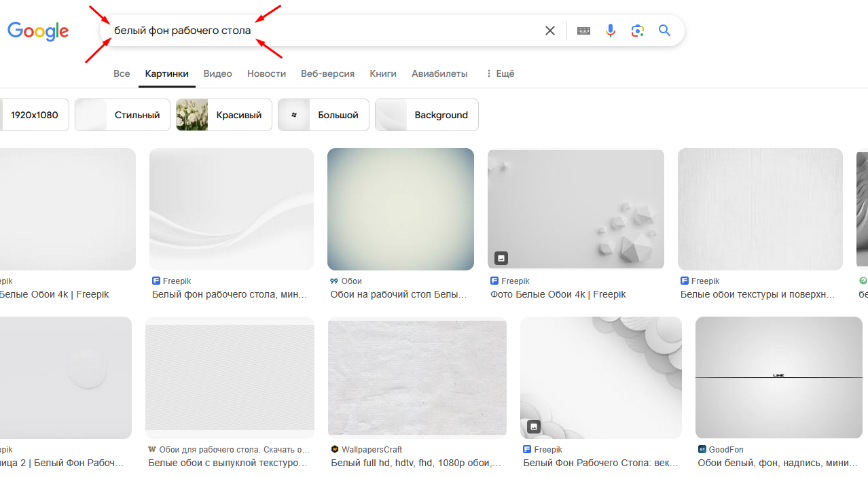Expand the Ещё more options menu

500,73
